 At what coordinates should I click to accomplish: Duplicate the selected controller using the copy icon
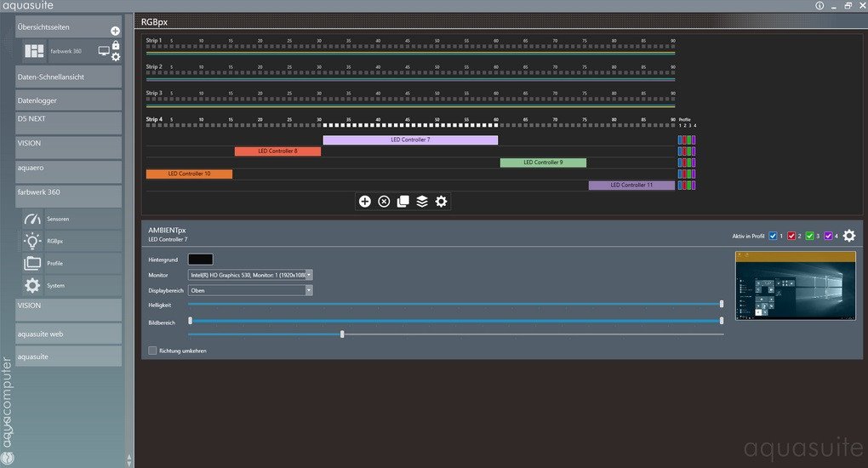click(403, 202)
